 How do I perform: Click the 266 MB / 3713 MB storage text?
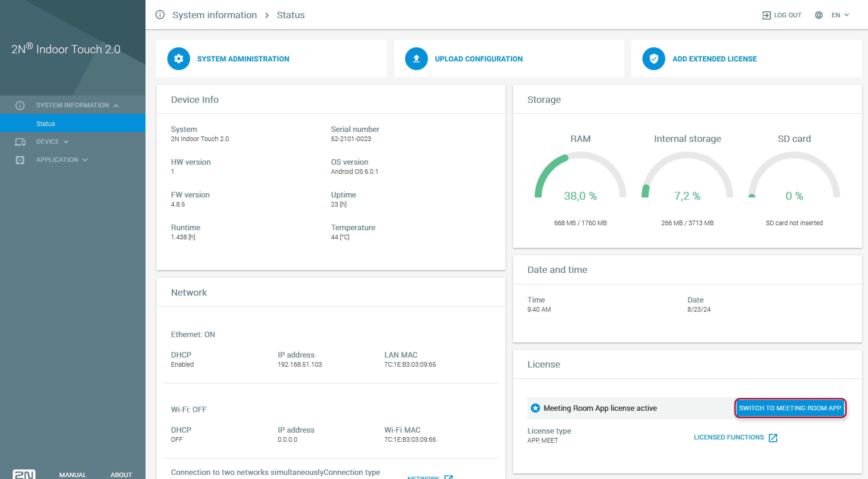click(687, 223)
